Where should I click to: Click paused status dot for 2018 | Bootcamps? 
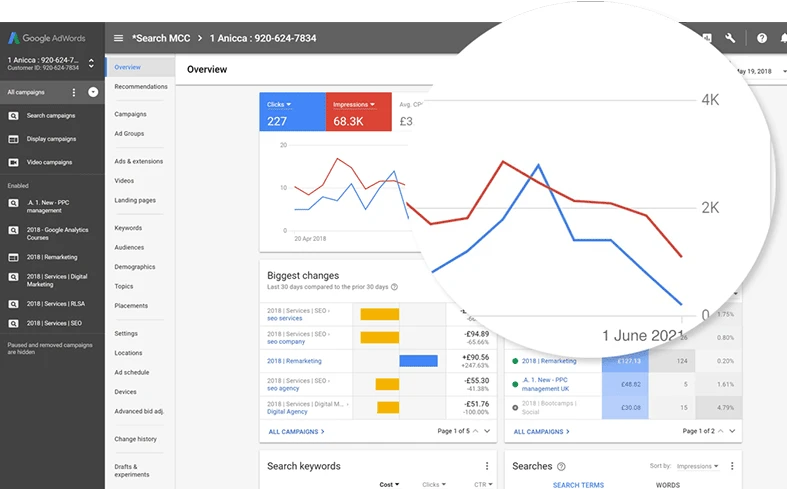click(515, 408)
